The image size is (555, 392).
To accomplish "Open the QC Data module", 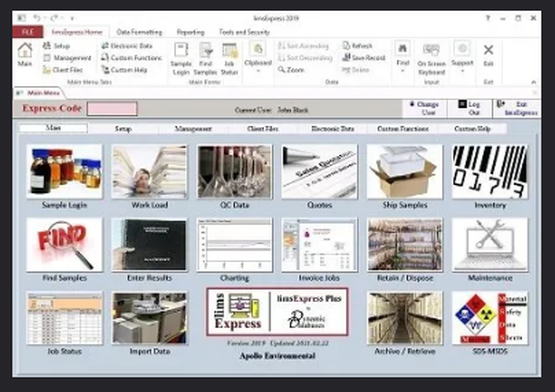I will click(x=235, y=171).
